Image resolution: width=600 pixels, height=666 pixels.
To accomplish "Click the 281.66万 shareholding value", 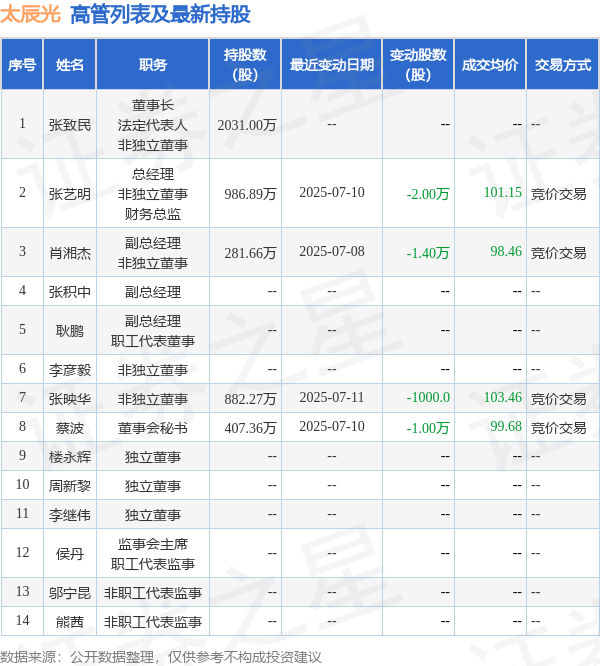I will point(250,253).
